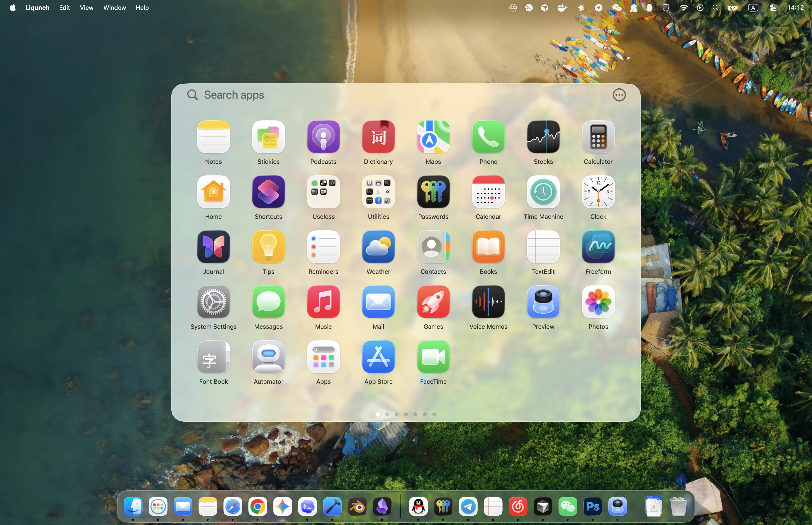The image size is (812, 525).
Task: Open the Automator app
Action: [x=269, y=357]
